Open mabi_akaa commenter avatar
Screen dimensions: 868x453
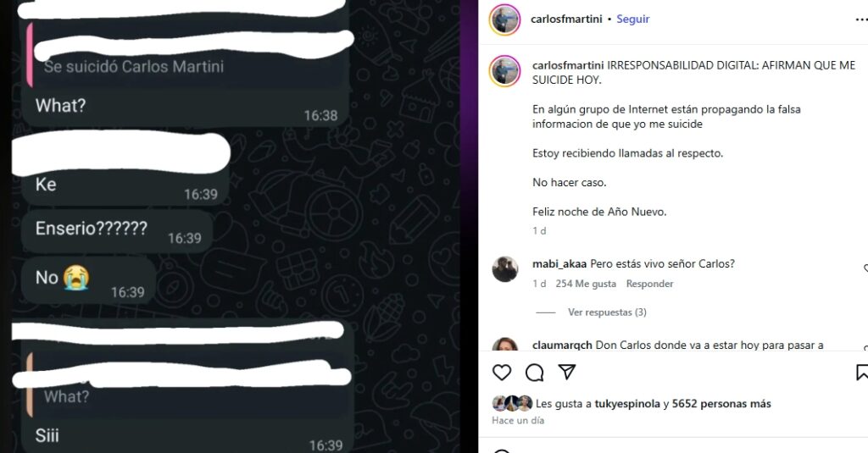click(505, 269)
